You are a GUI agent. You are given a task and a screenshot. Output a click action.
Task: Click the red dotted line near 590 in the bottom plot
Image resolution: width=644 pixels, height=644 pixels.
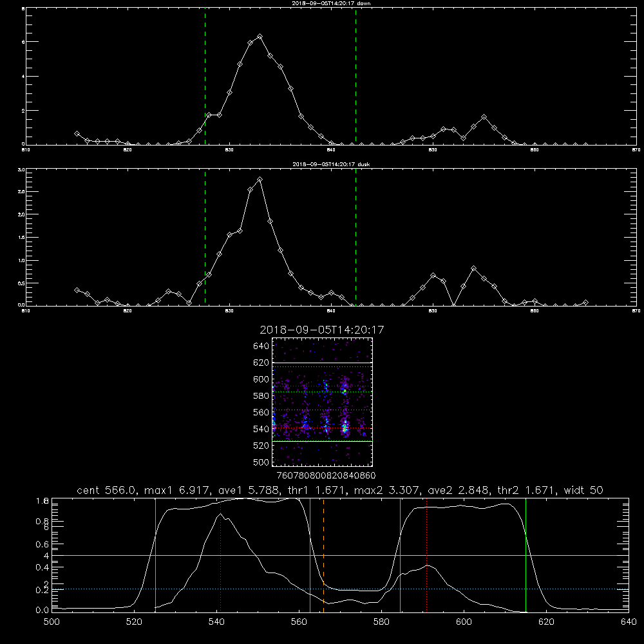tap(427, 555)
